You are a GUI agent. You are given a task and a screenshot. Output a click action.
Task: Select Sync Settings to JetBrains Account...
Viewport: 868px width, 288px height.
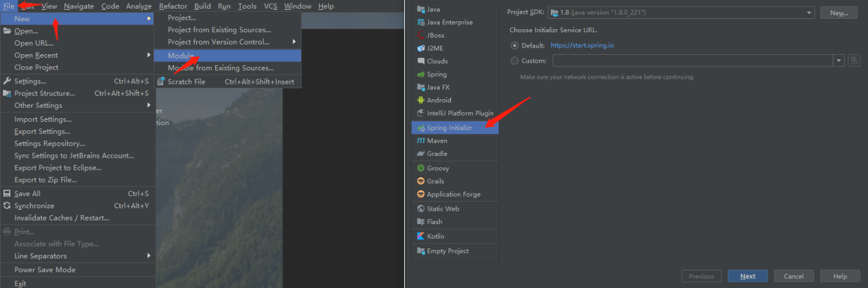pos(77,156)
